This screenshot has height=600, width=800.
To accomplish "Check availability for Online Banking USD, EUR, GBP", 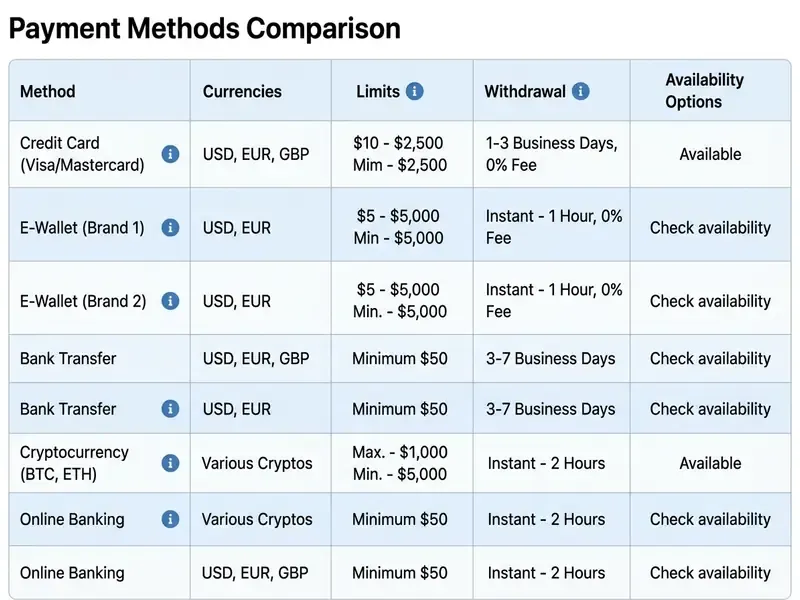I will pos(710,573).
